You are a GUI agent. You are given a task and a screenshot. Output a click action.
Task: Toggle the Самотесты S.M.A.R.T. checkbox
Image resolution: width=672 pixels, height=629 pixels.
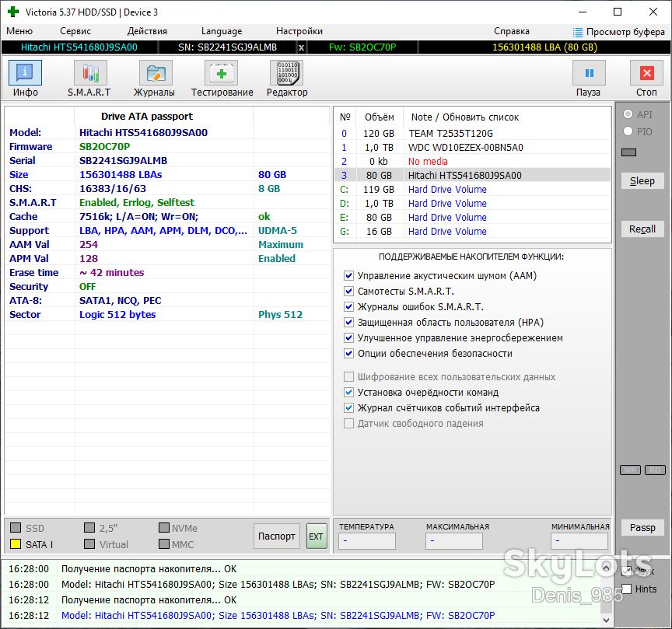point(349,292)
